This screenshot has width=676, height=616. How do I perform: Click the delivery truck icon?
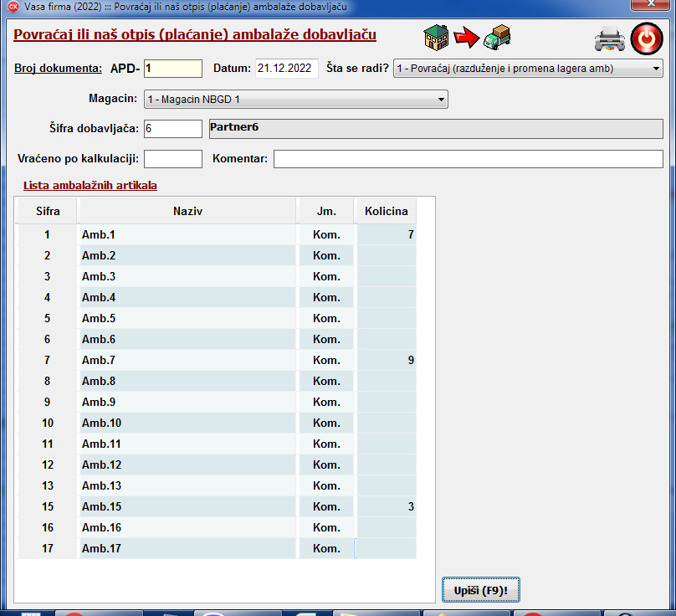pos(497,38)
